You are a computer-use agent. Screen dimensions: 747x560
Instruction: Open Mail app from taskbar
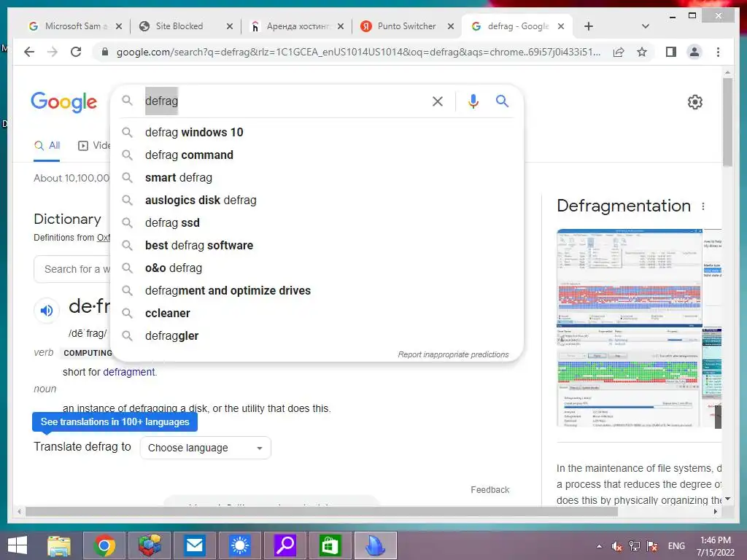click(194, 545)
